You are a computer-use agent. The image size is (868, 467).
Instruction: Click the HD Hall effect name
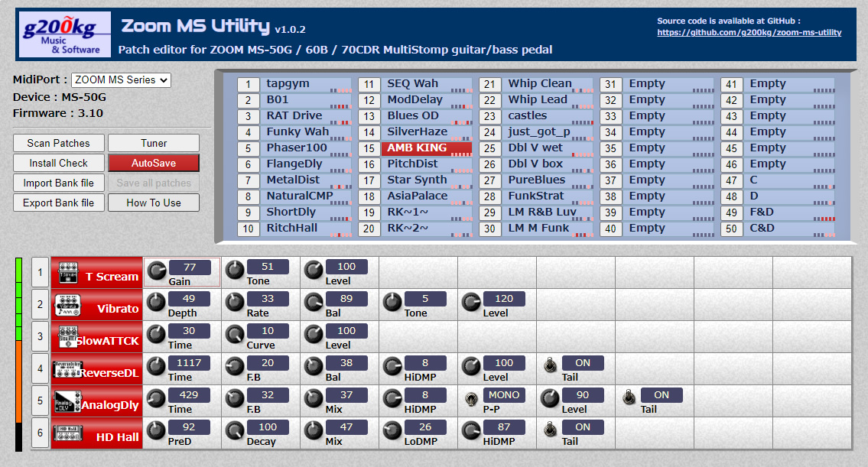117,437
